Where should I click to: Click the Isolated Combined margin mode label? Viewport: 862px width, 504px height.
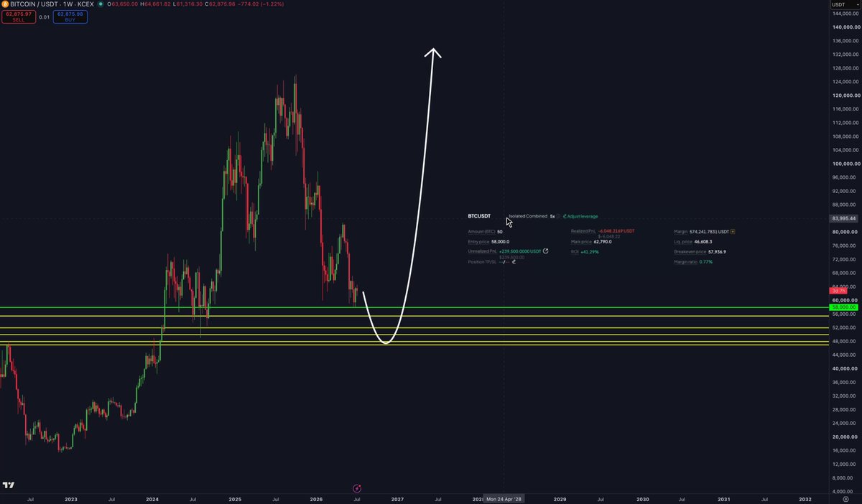click(528, 216)
